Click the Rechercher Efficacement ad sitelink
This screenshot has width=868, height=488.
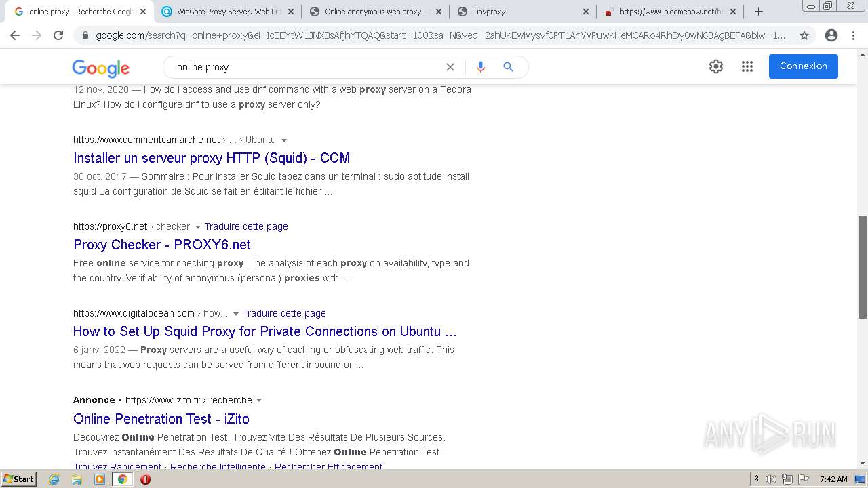pos(329,467)
